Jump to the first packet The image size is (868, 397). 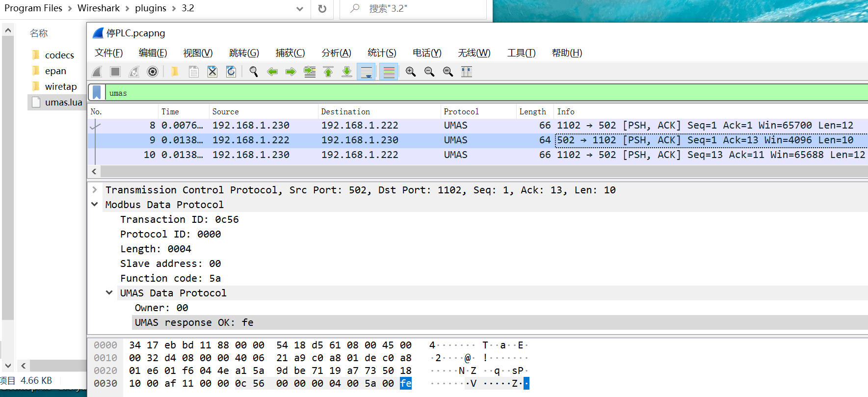[x=328, y=72]
